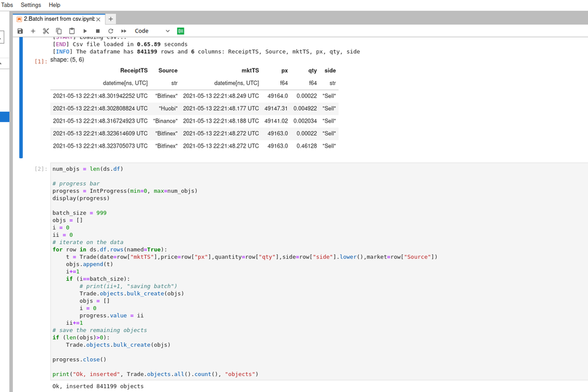Paste cell from the clipboard
Image resolution: width=588 pixels, height=392 pixels.
(x=72, y=31)
